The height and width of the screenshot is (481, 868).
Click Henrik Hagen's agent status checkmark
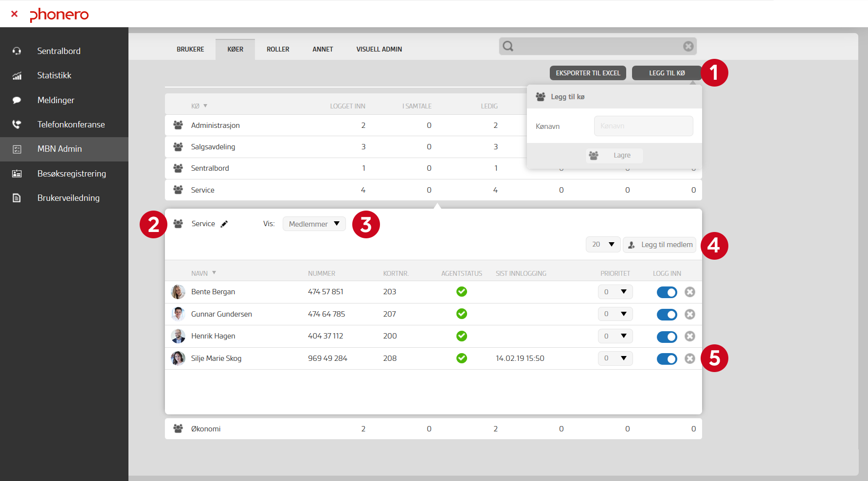click(462, 336)
